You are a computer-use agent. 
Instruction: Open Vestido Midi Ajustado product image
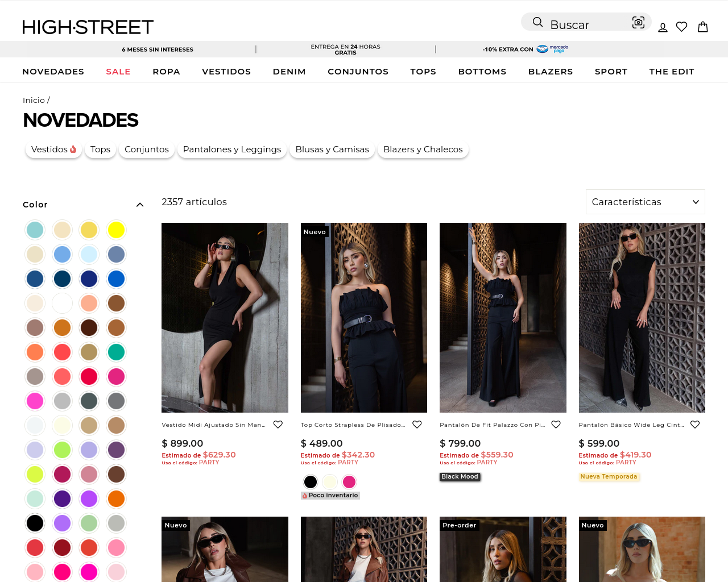pos(225,318)
